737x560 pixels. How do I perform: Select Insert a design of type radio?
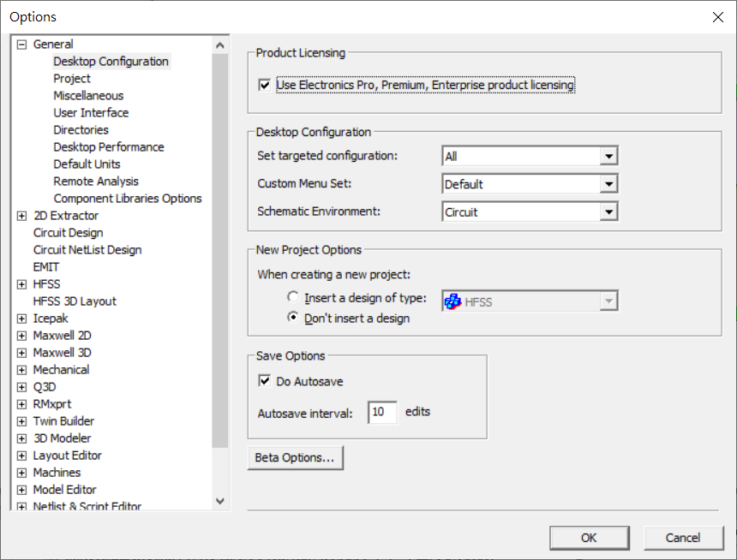pos(293,297)
